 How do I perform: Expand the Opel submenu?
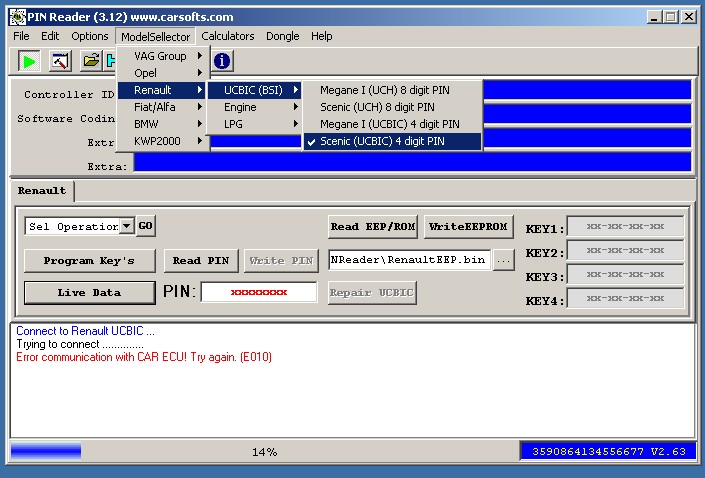(163, 73)
